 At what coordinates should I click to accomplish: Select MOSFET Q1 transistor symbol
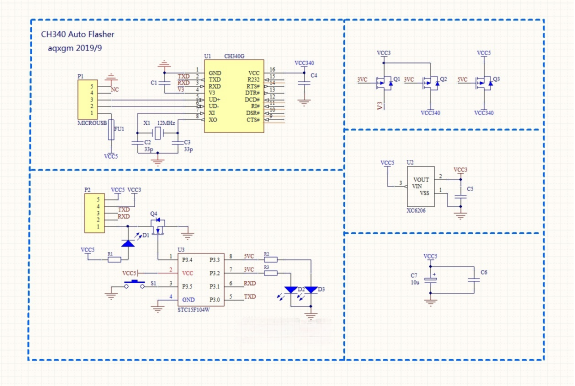tap(385, 83)
